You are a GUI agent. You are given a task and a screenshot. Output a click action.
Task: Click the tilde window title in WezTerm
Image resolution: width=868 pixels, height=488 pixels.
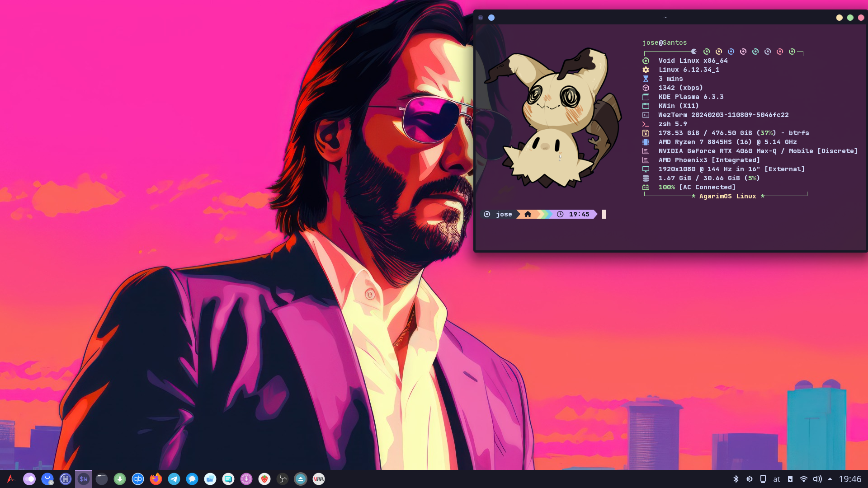665,18
